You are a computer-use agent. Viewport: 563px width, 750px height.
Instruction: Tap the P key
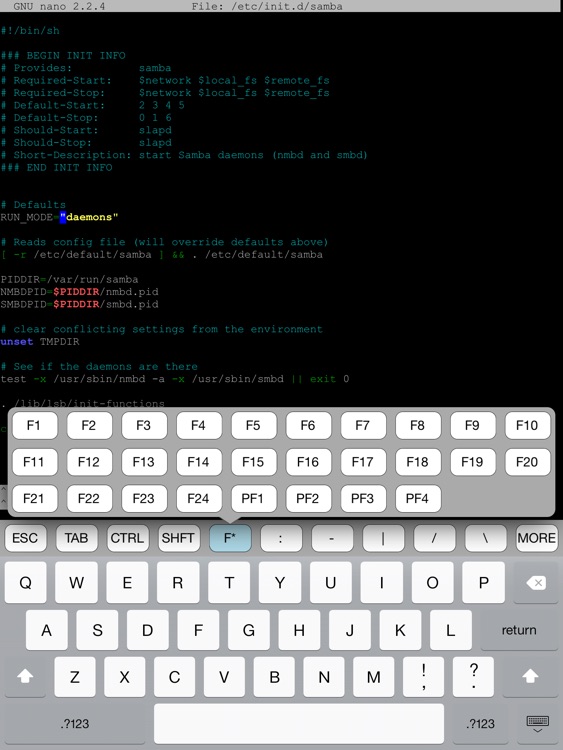pos(484,583)
